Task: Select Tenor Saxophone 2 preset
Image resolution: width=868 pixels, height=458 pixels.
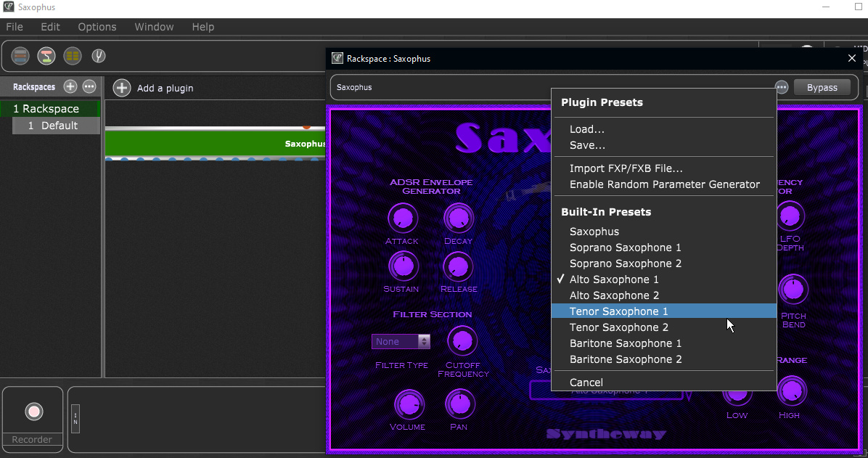Action: 664,327
